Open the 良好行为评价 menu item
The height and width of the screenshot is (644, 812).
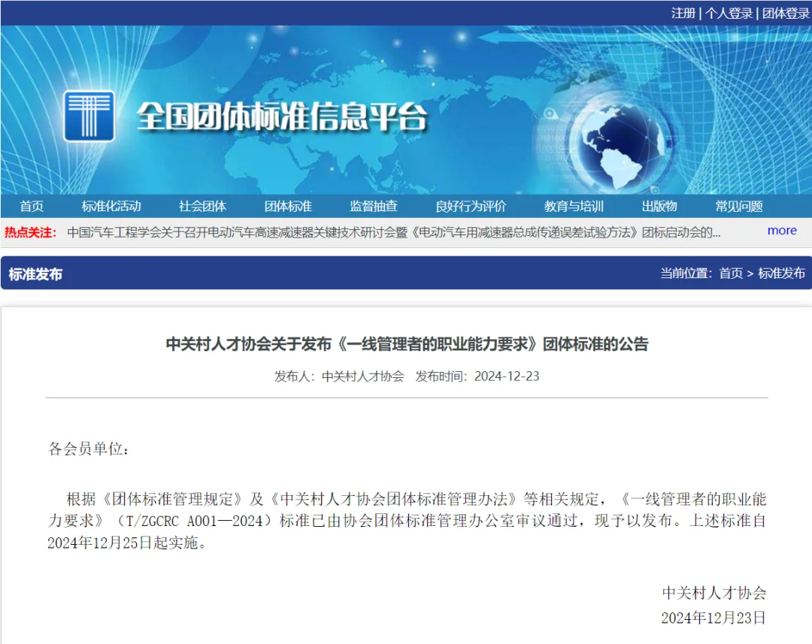tap(471, 206)
